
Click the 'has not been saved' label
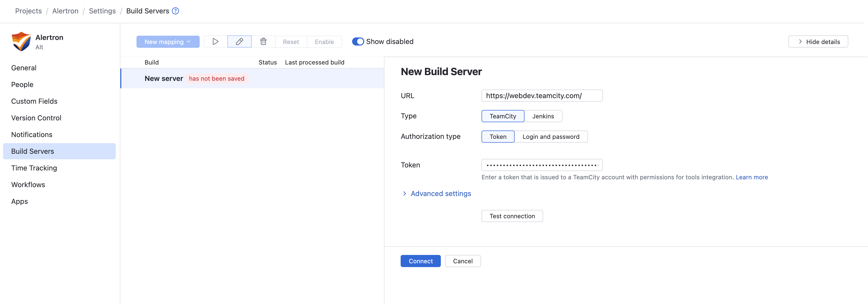(x=216, y=78)
